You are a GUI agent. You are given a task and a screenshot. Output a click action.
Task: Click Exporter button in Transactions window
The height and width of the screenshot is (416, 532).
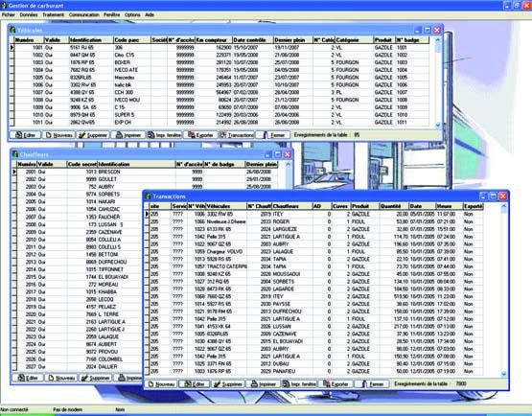pos(335,384)
